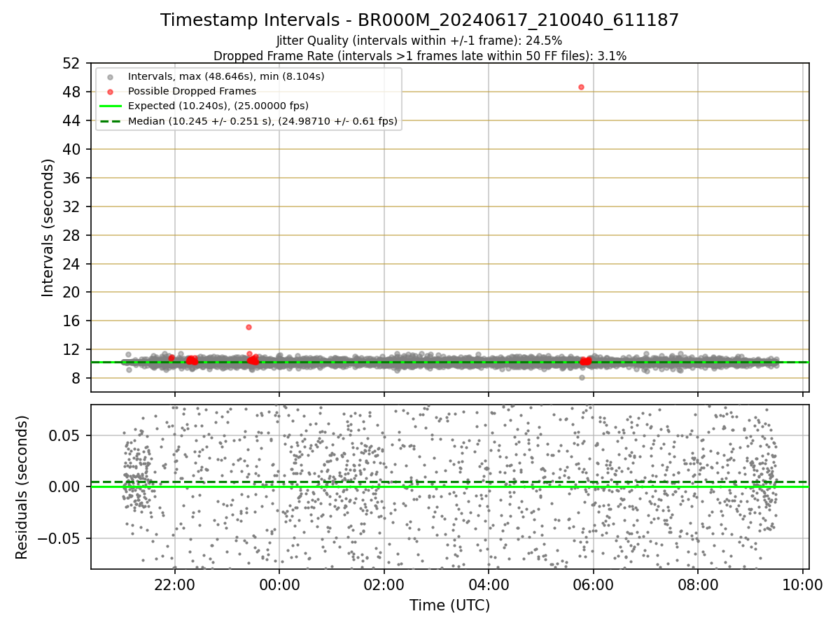Click the red dropped-frame cluster near 06:00

(585, 361)
